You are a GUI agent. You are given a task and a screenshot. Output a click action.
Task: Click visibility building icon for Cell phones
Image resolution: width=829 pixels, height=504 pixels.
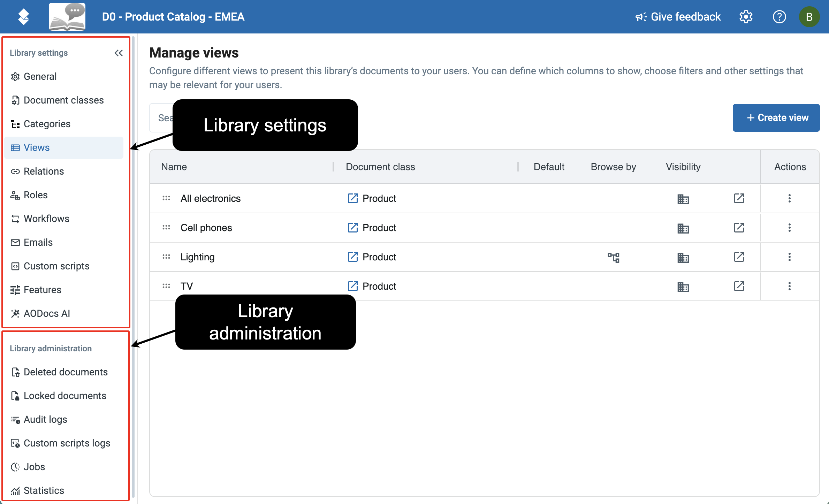pos(683,228)
